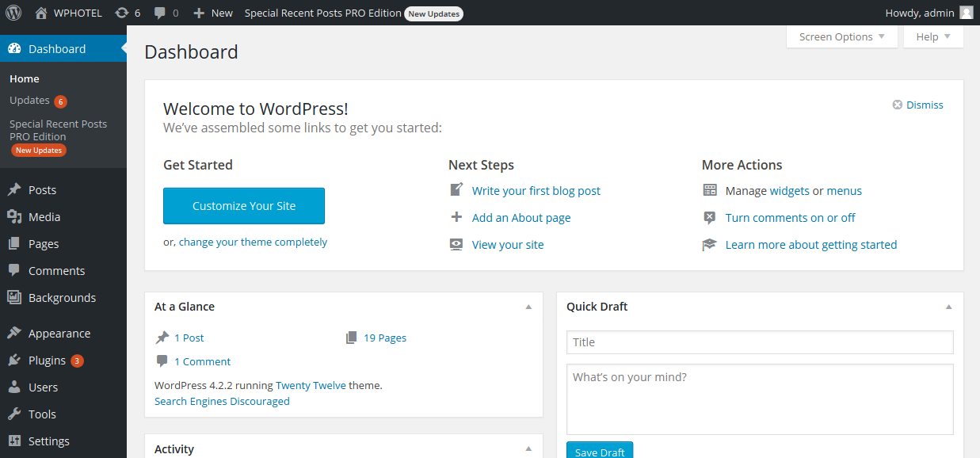Click the What's on your mind text area
980x458 pixels.
(760, 399)
